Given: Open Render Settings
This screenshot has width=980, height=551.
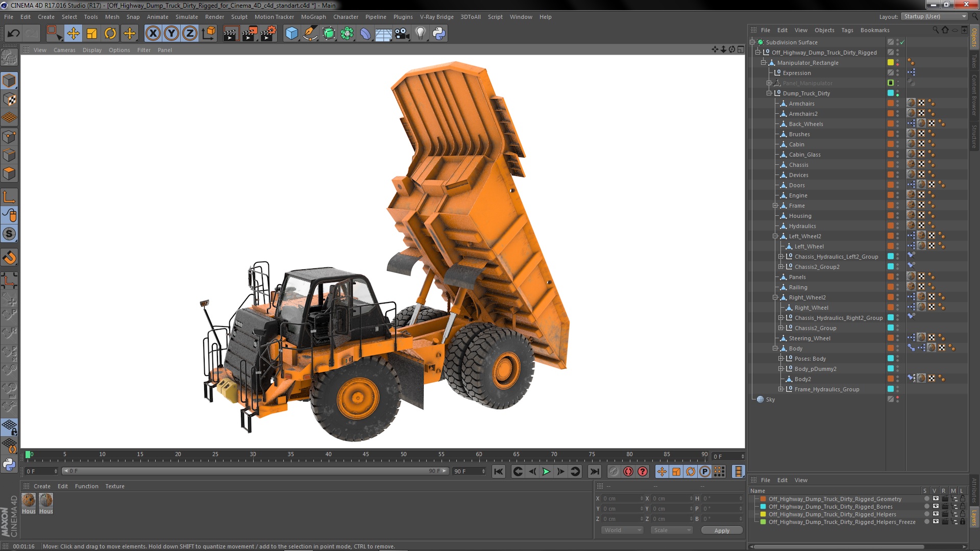Looking at the screenshot, I should click(268, 34).
